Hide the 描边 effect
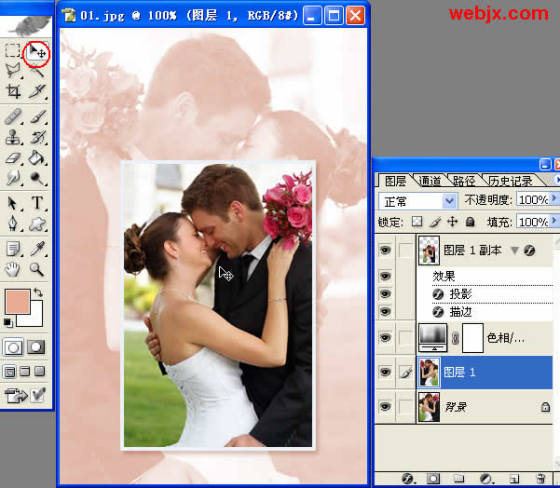This screenshot has width=560, height=488. tap(385, 312)
